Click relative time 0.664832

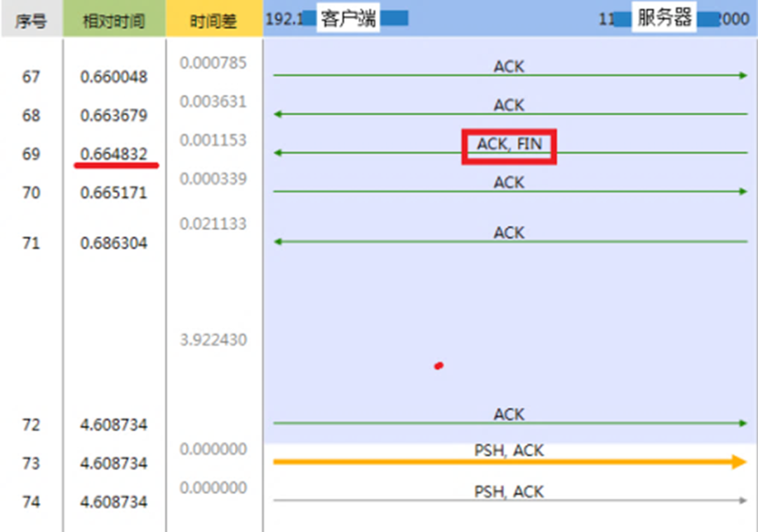pyautogui.click(x=114, y=154)
